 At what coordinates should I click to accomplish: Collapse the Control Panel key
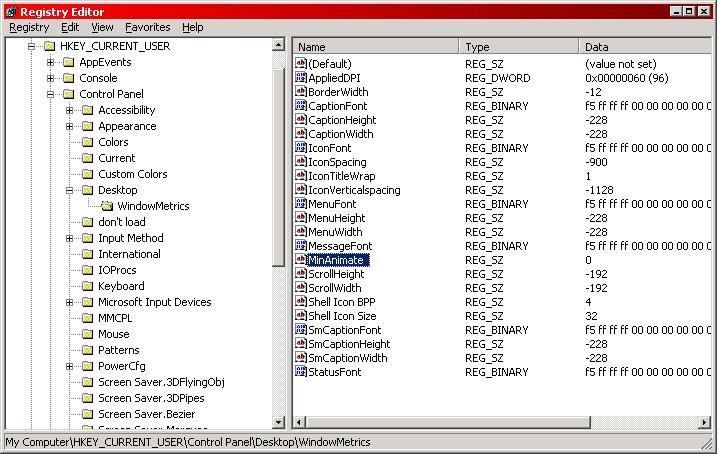click(50, 94)
